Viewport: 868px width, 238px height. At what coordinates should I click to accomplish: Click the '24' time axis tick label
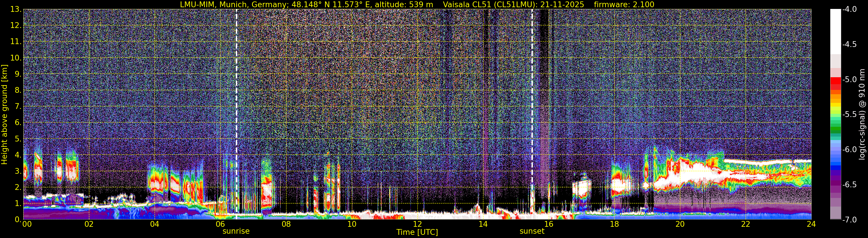(x=811, y=224)
